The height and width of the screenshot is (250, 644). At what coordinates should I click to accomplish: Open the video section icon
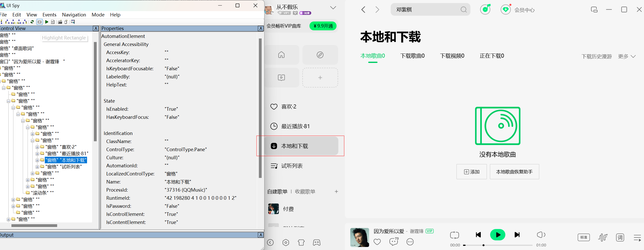pyautogui.click(x=281, y=77)
